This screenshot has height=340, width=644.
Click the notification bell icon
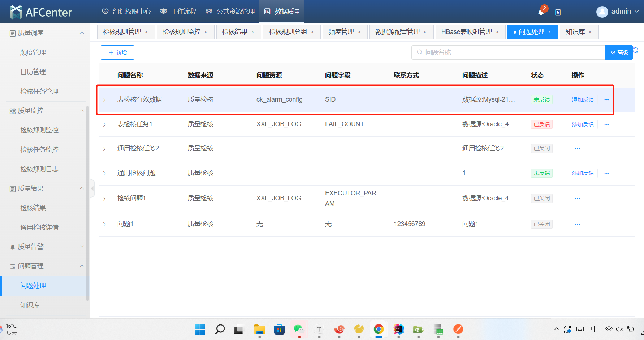point(541,12)
